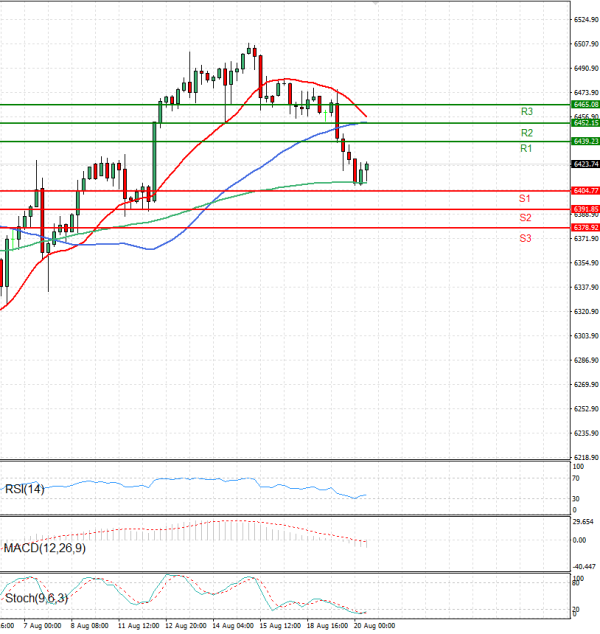Viewport: 600px width, 634px height.
Task: Click the MACD -40.447 scale value
Action: coord(584,567)
